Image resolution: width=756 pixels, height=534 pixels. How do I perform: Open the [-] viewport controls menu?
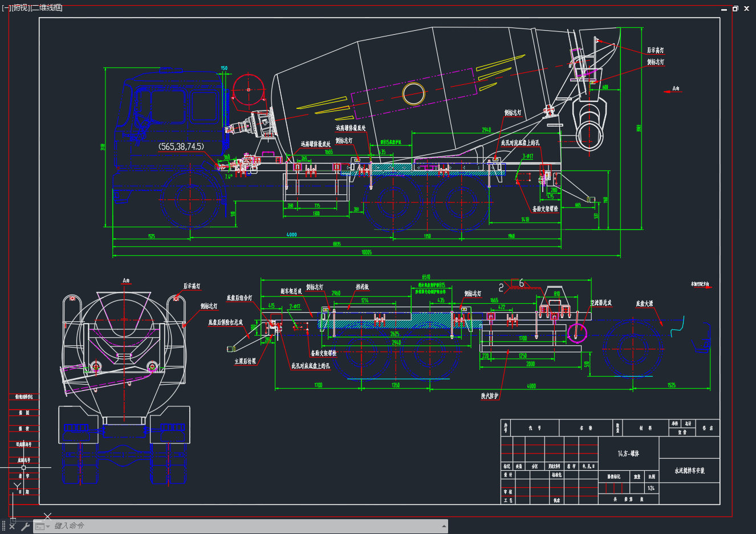pos(6,8)
